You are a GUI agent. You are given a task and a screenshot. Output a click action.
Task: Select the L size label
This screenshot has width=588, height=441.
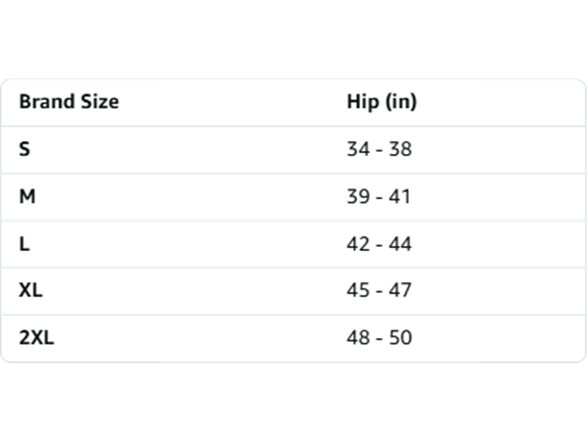coord(24,244)
